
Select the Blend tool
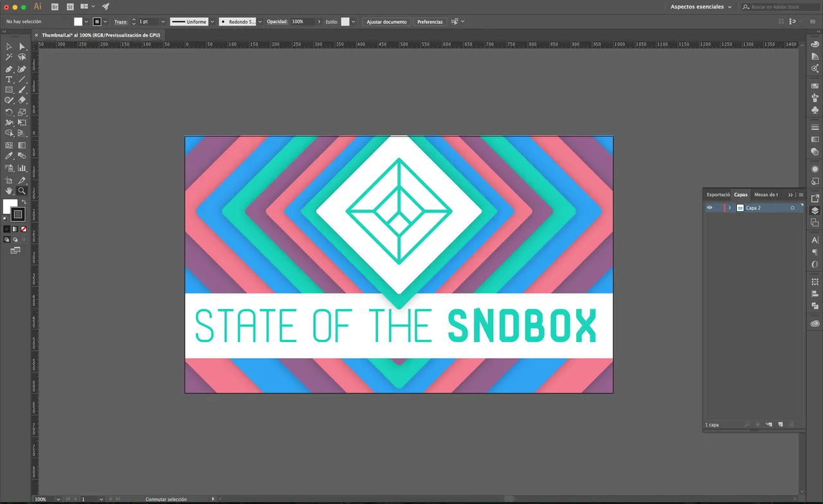[x=22, y=156]
